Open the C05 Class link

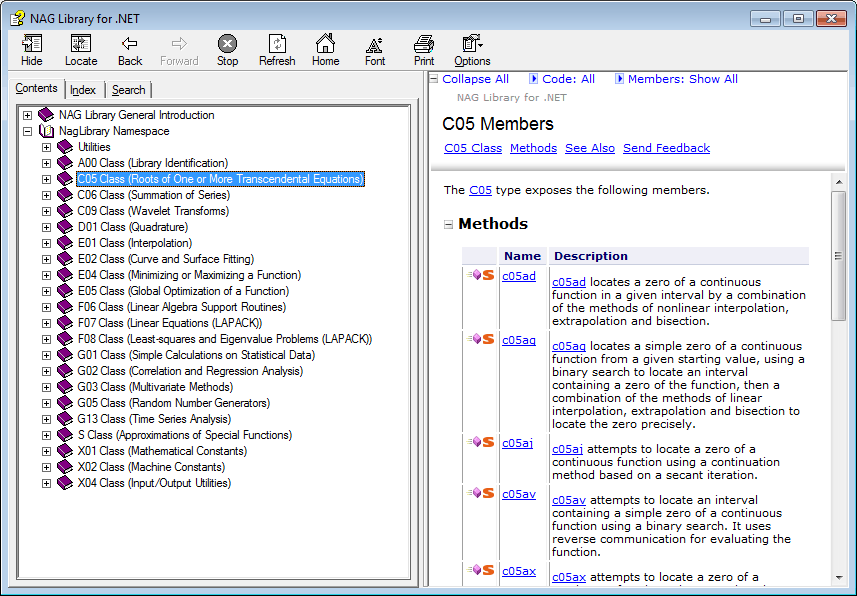473,148
